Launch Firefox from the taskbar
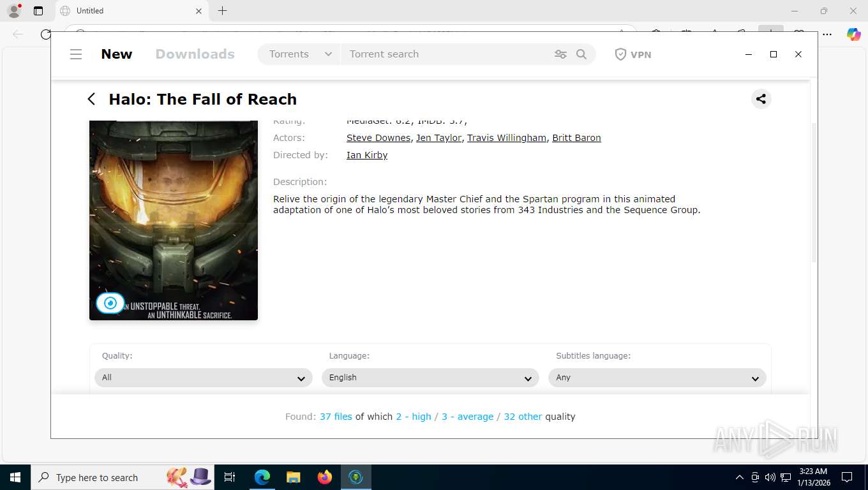This screenshot has height=490, width=868. [325, 477]
